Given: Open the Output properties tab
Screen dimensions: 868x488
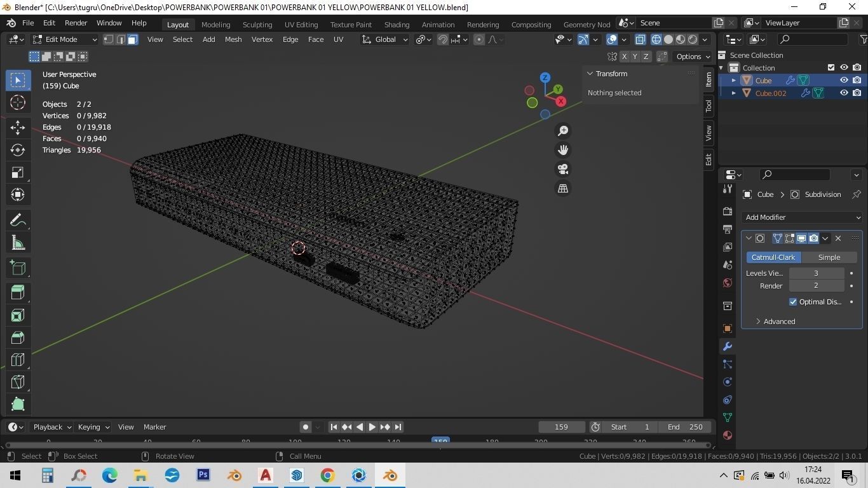Looking at the screenshot, I should pos(728,229).
